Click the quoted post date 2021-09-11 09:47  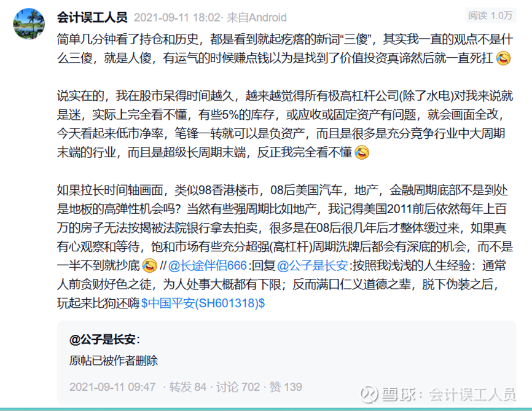click(112, 387)
